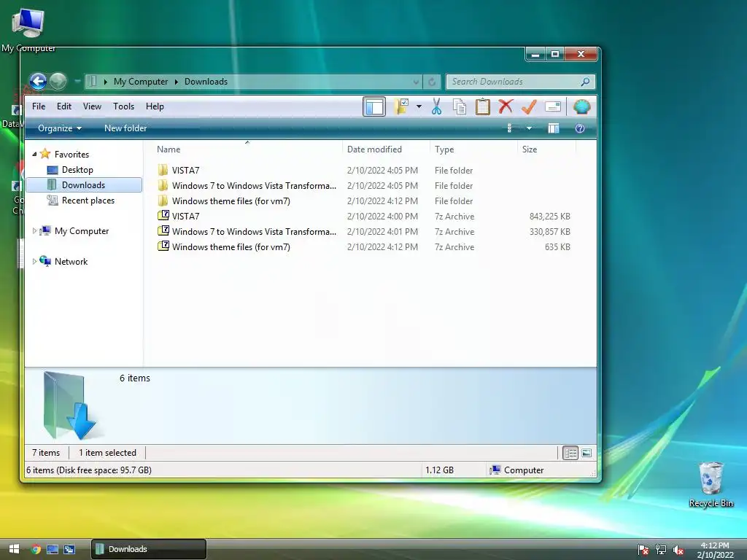Select the Recycle Bin desktop icon

tap(711, 484)
